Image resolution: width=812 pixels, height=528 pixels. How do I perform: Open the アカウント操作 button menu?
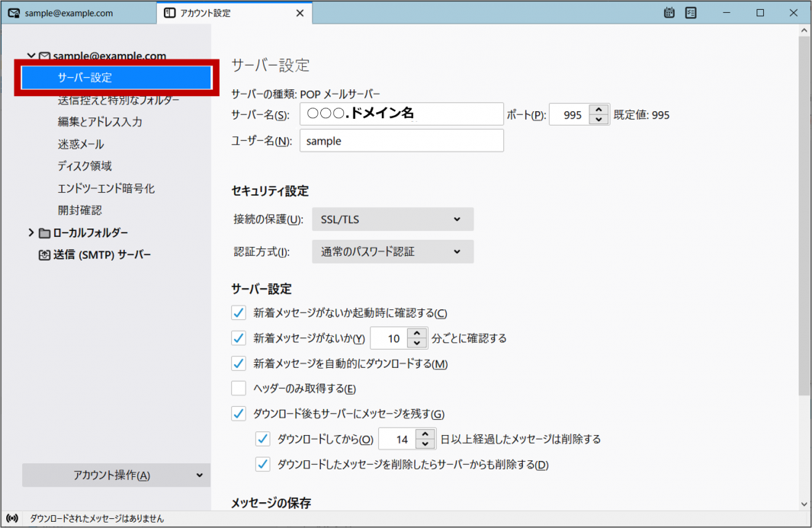(x=116, y=475)
